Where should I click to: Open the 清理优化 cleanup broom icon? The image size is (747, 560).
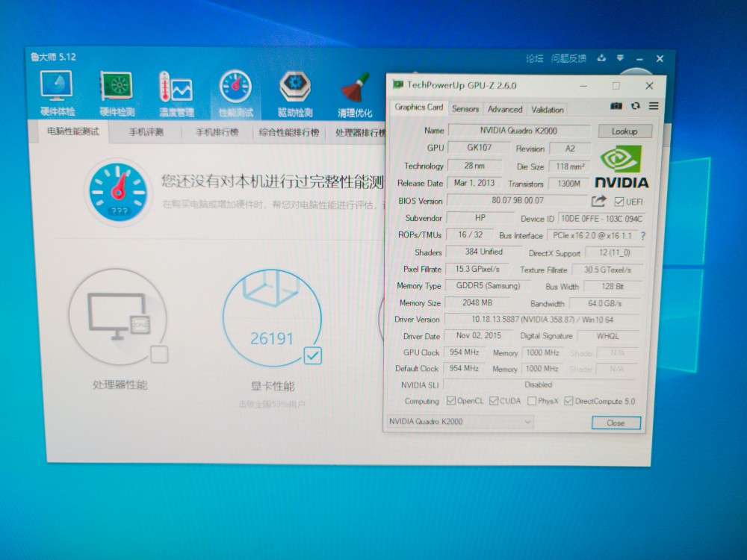354,94
